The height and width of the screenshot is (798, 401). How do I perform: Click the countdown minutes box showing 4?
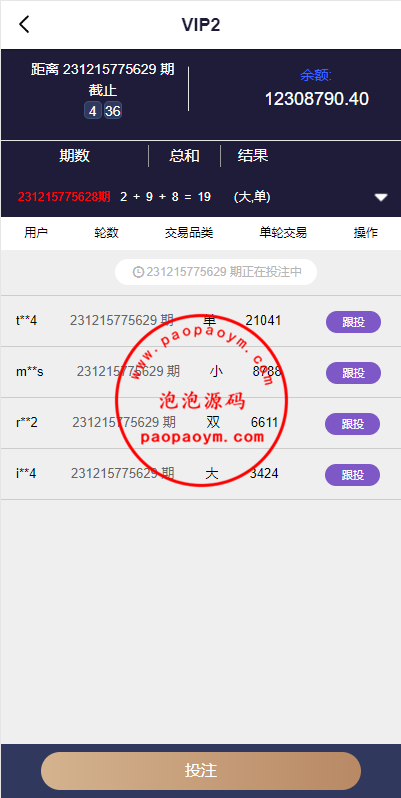tap(93, 111)
